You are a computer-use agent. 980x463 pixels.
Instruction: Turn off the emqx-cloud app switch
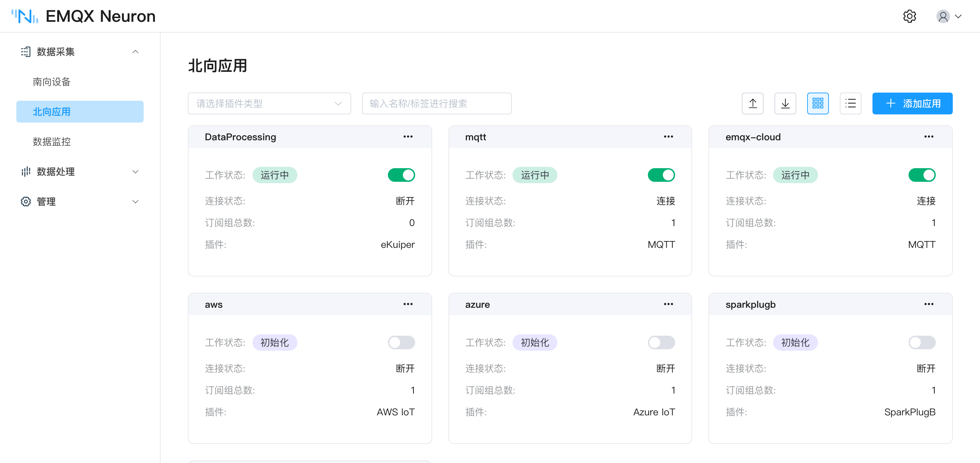pos(922,175)
